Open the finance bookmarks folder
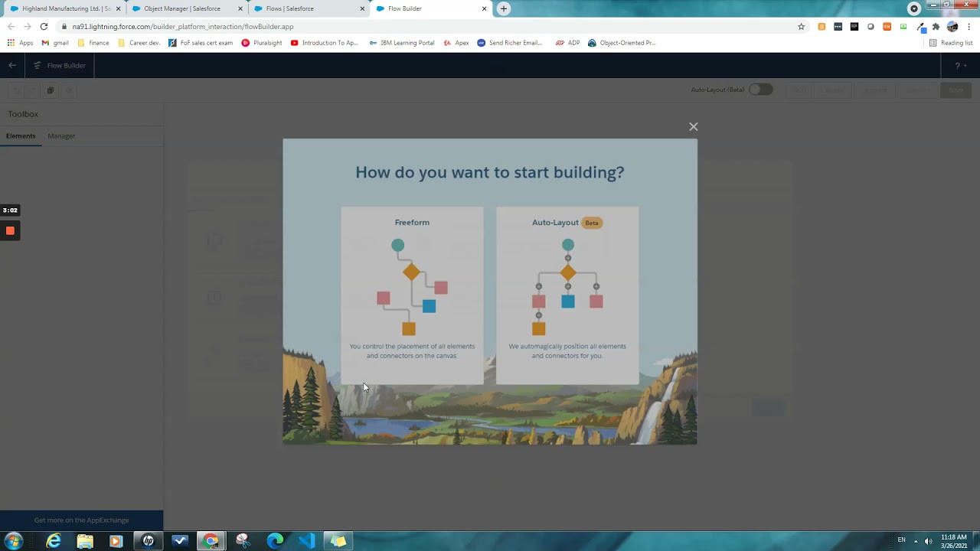The image size is (980, 551). click(x=93, y=43)
